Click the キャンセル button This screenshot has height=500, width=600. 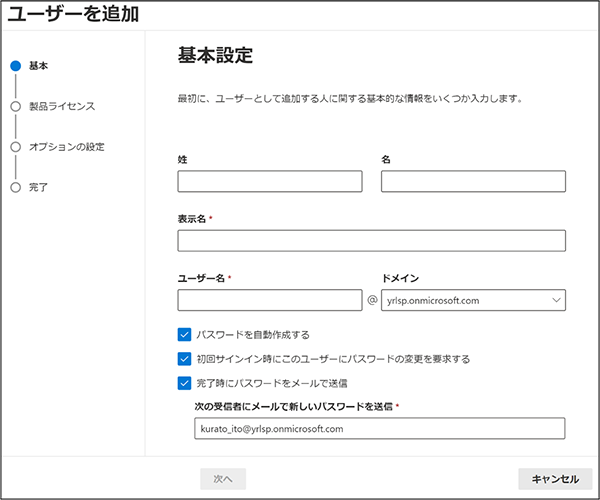pos(555,479)
